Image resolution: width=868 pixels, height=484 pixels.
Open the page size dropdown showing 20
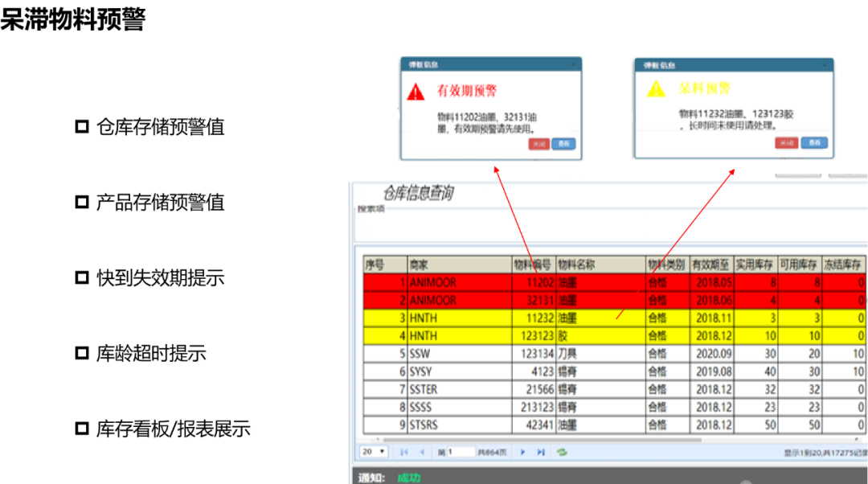pyautogui.click(x=374, y=452)
